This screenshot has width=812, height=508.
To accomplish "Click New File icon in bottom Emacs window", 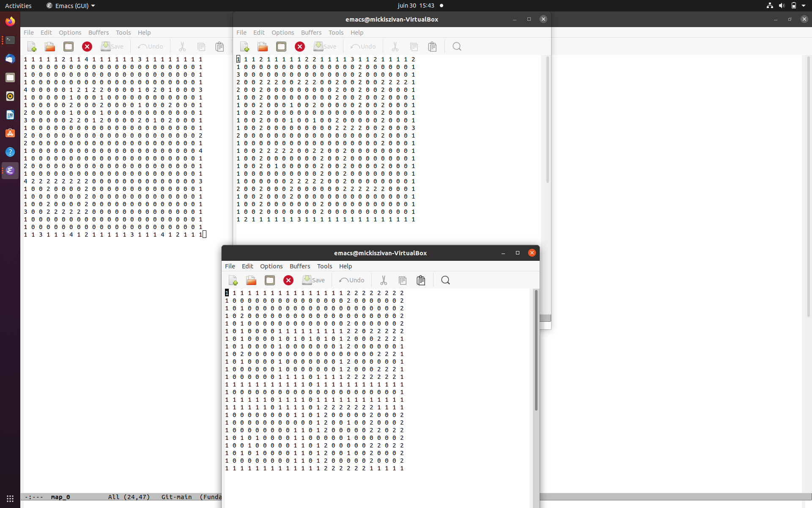I will click(x=233, y=280).
